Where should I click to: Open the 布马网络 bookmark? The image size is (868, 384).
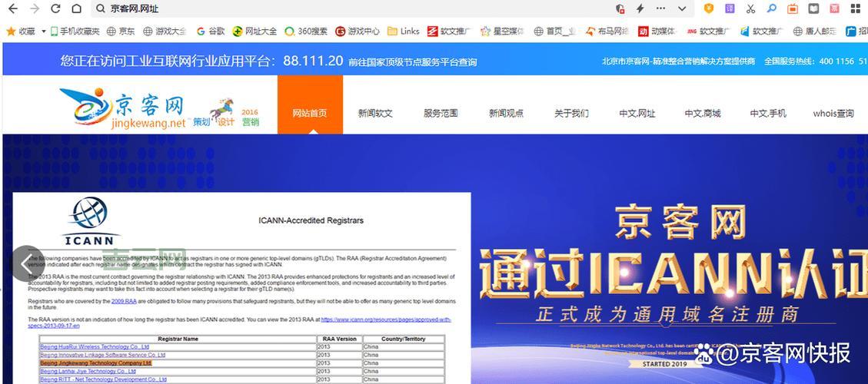point(607,31)
